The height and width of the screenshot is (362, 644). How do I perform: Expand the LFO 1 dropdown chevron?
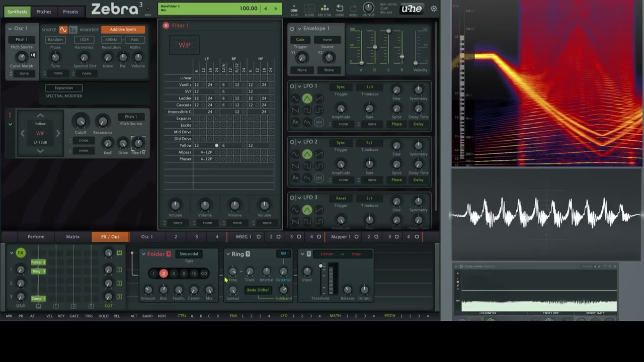(299, 86)
